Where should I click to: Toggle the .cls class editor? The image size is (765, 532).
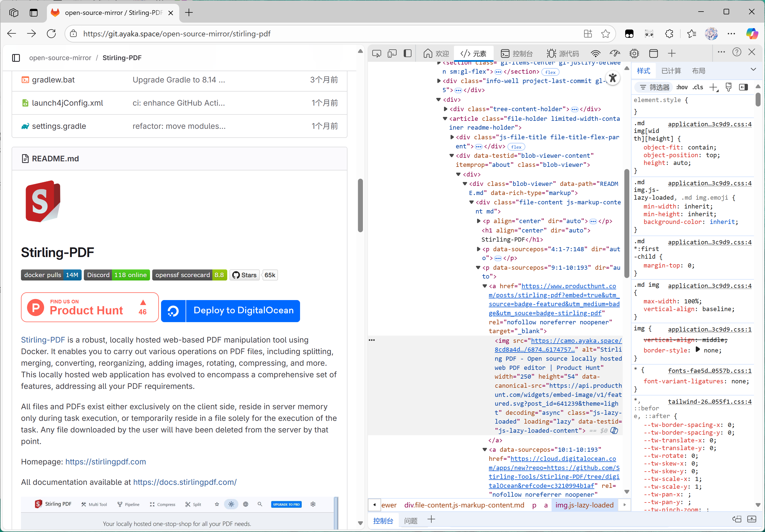click(x=698, y=87)
